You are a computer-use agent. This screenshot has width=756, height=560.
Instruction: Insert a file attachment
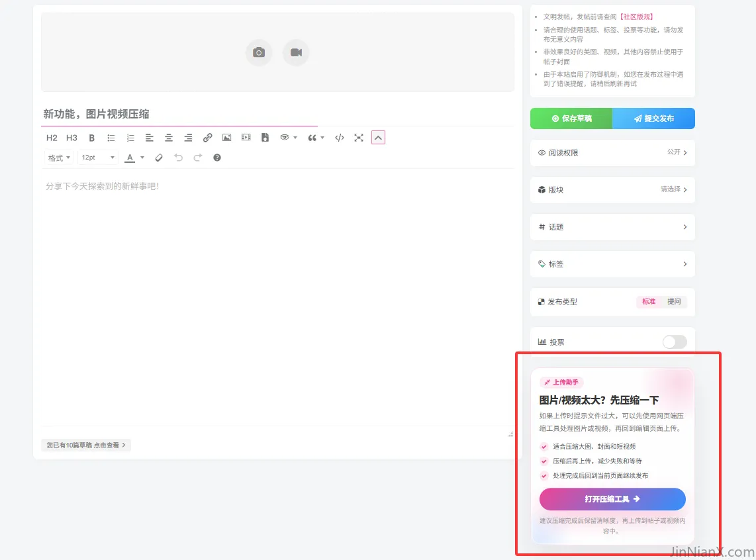[265, 138]
